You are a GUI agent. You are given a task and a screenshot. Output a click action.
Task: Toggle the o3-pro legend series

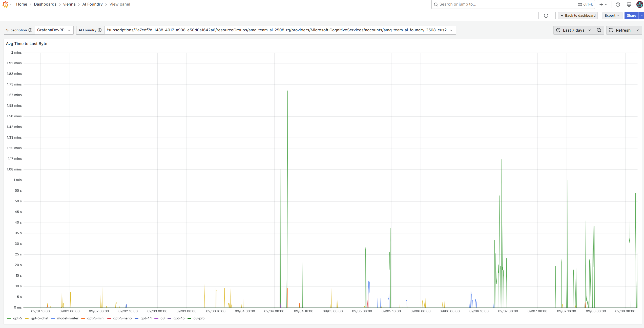(x=199, y=318)
